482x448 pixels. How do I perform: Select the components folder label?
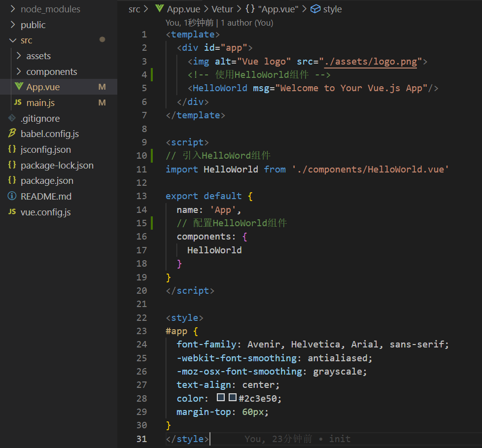[52, 71]
